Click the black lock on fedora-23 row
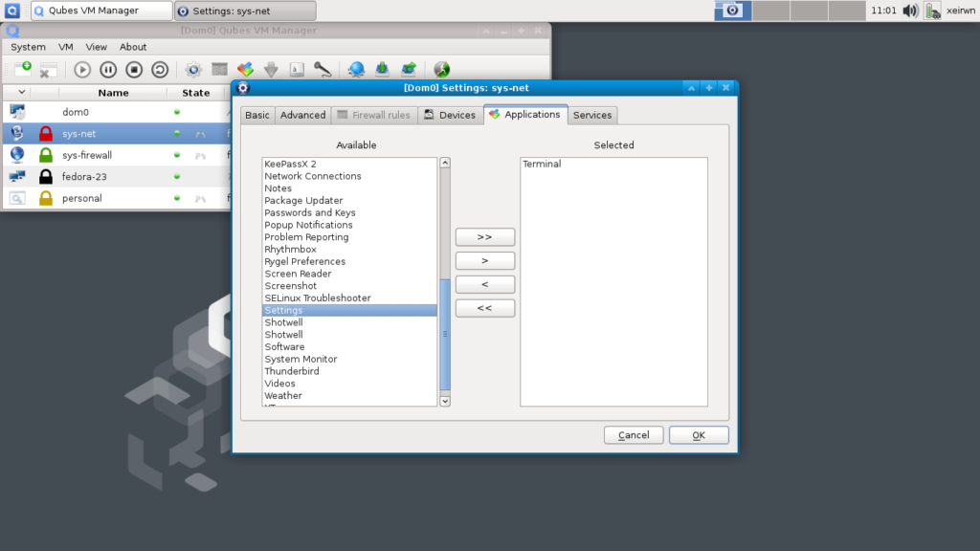 46,177
